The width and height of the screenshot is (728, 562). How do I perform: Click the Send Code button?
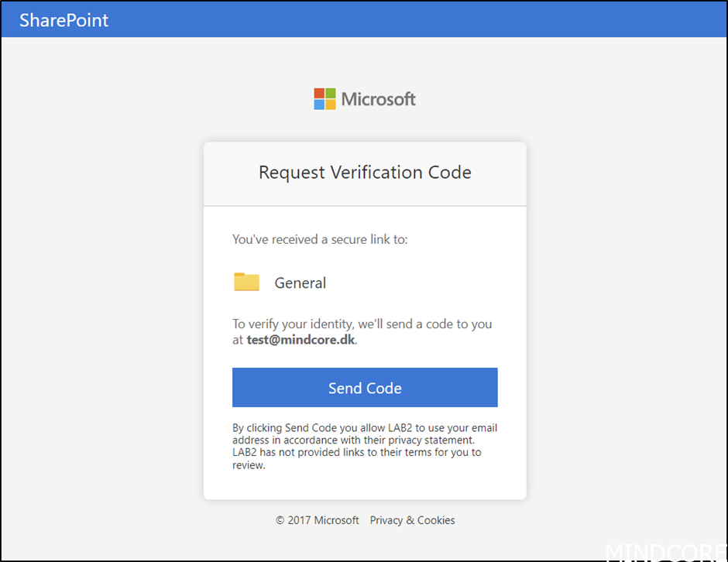pyautogui.click(x=365, y=388)
